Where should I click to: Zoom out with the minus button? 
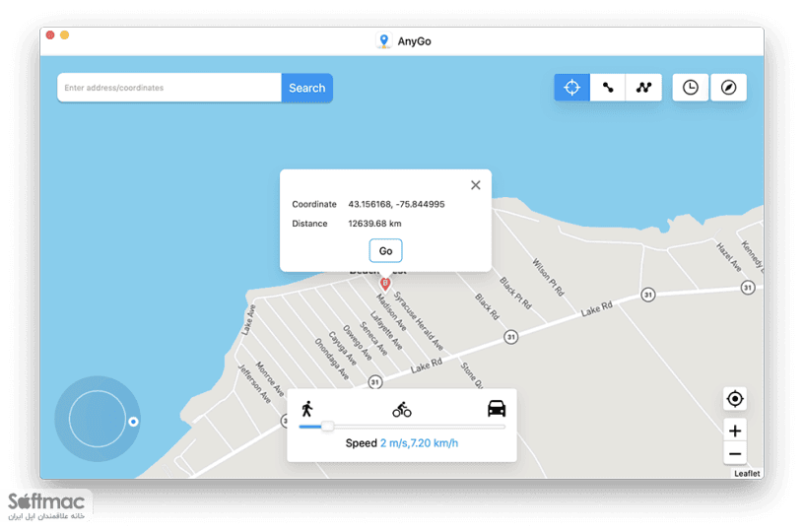tap(735, 453)
